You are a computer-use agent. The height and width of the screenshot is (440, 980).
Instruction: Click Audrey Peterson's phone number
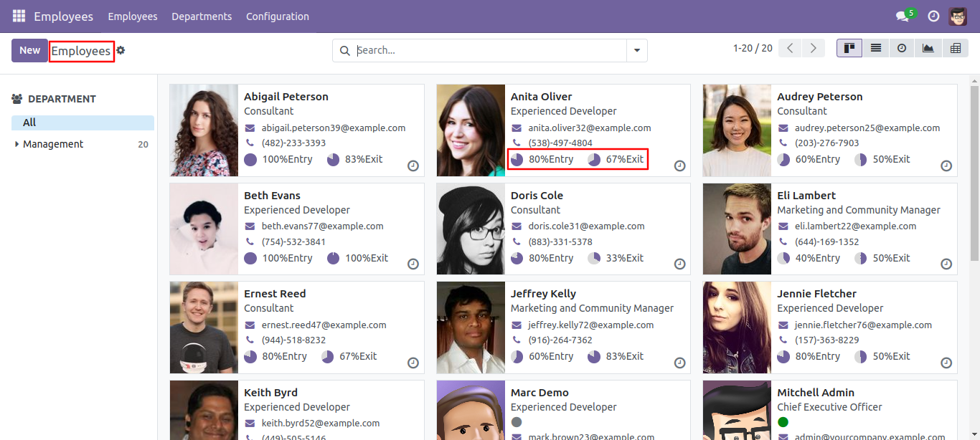click(827, 143)
